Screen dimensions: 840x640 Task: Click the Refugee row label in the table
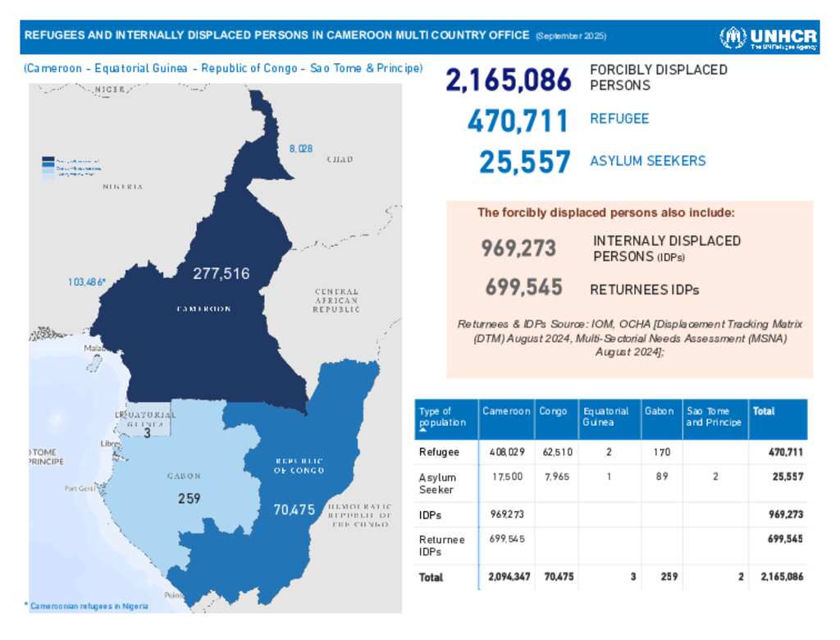point(439,452)
